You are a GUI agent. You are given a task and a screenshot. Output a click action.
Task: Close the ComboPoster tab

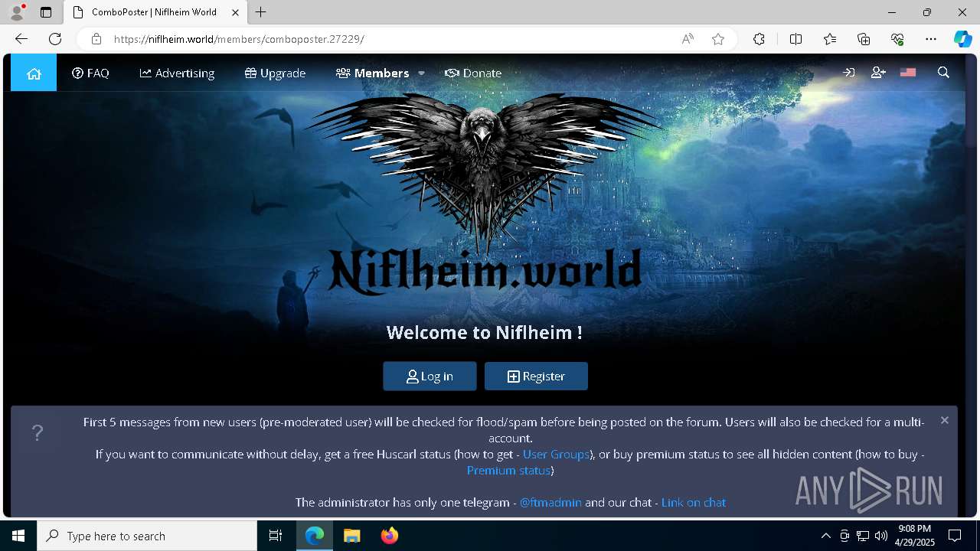coord(234,12)
